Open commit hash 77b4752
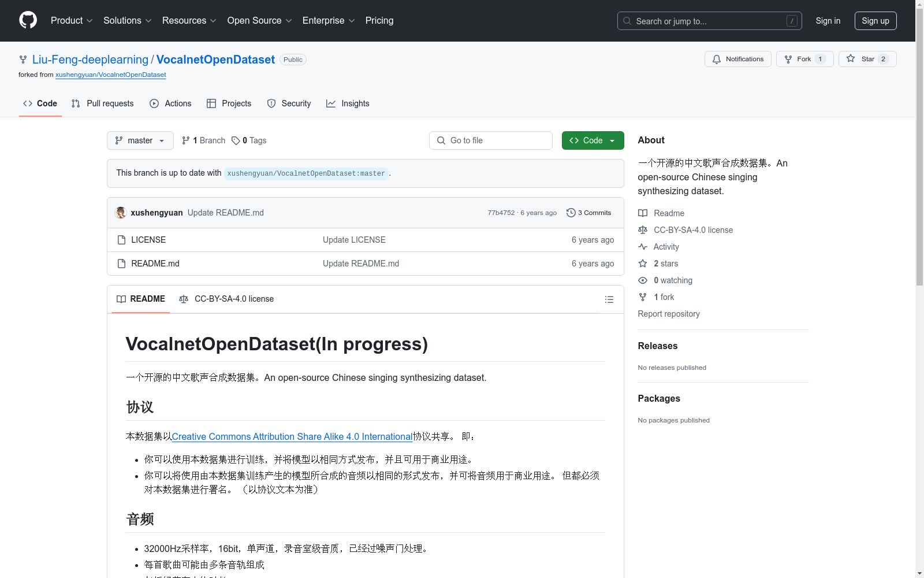 501,213
